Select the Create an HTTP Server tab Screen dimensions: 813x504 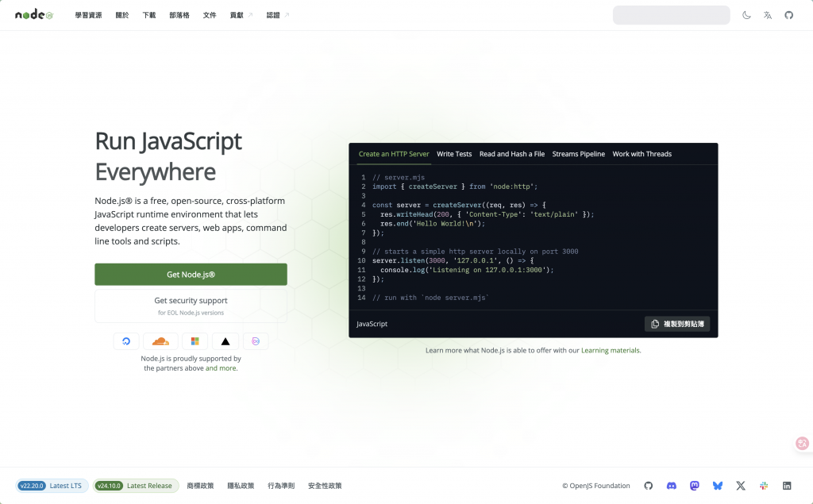pos(394,154)
